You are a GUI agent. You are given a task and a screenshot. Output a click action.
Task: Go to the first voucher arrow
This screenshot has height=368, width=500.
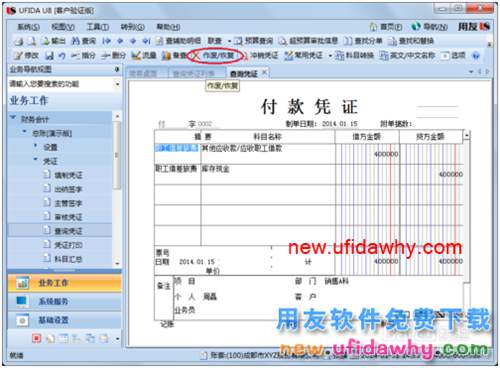[106, 41]
